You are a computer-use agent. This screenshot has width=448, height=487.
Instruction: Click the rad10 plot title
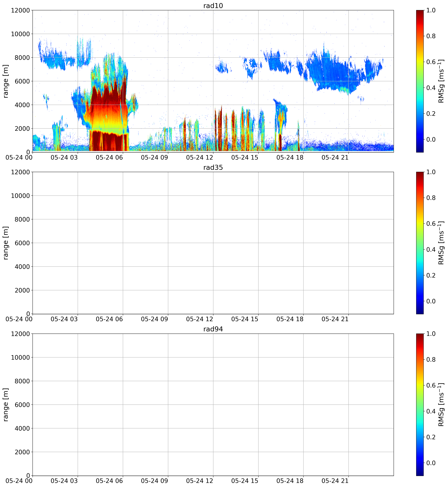pos(213,6)
